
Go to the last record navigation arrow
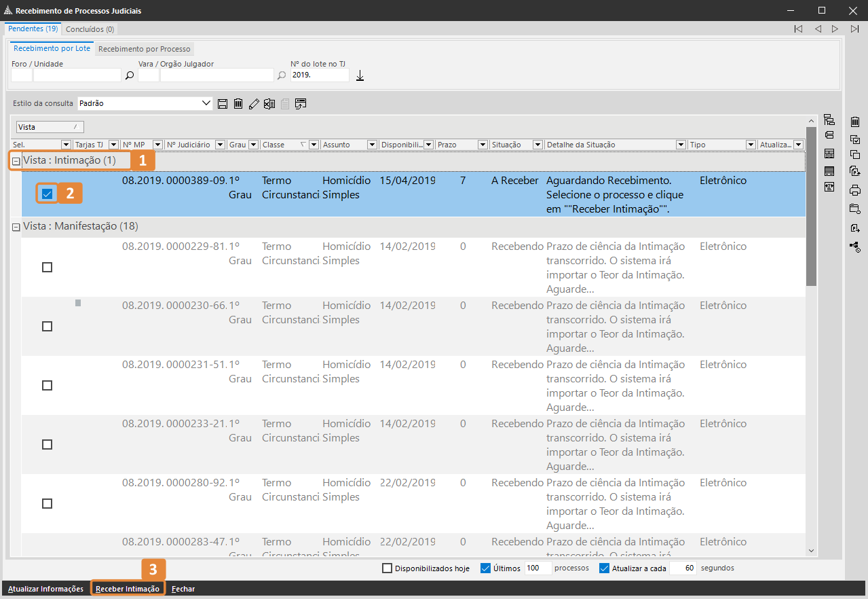pos(854,29)
